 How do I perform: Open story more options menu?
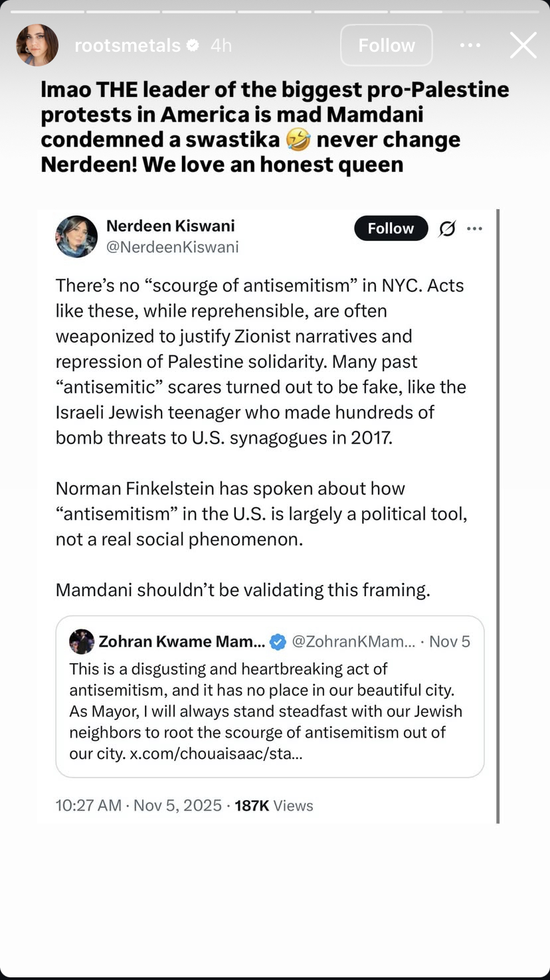(470, 45)
